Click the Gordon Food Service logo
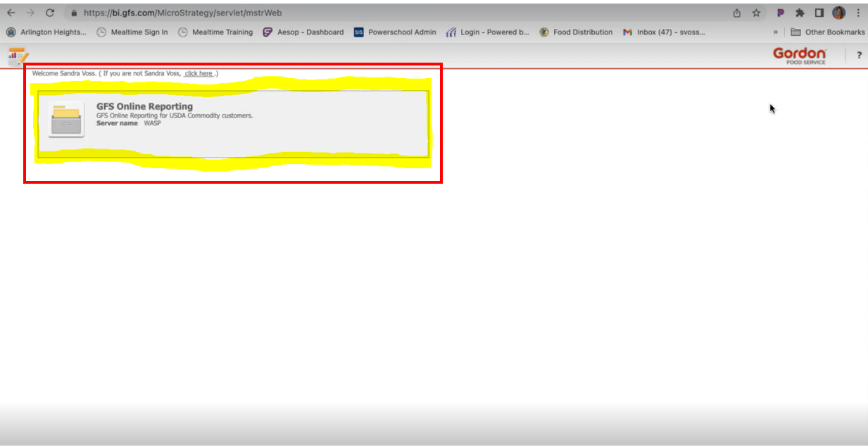Screen dimensions: 868x447 800,56
